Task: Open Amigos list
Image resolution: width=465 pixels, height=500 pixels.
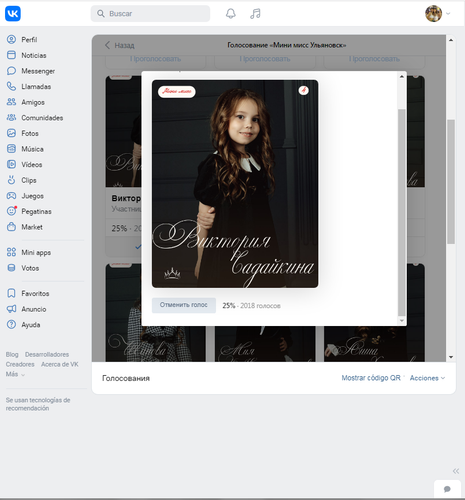Action: click(x=33, y=102)
